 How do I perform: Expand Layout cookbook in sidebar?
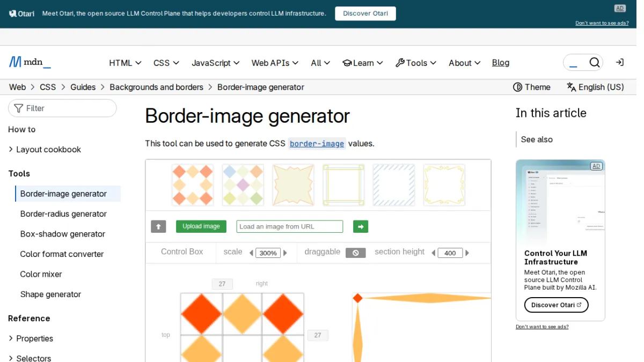(45, 149)
